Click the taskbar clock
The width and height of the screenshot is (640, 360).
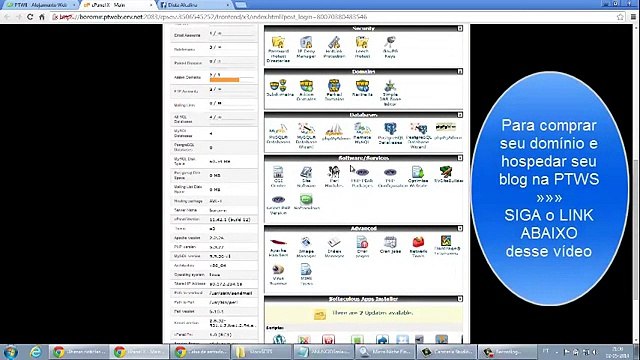click(618, 352)
